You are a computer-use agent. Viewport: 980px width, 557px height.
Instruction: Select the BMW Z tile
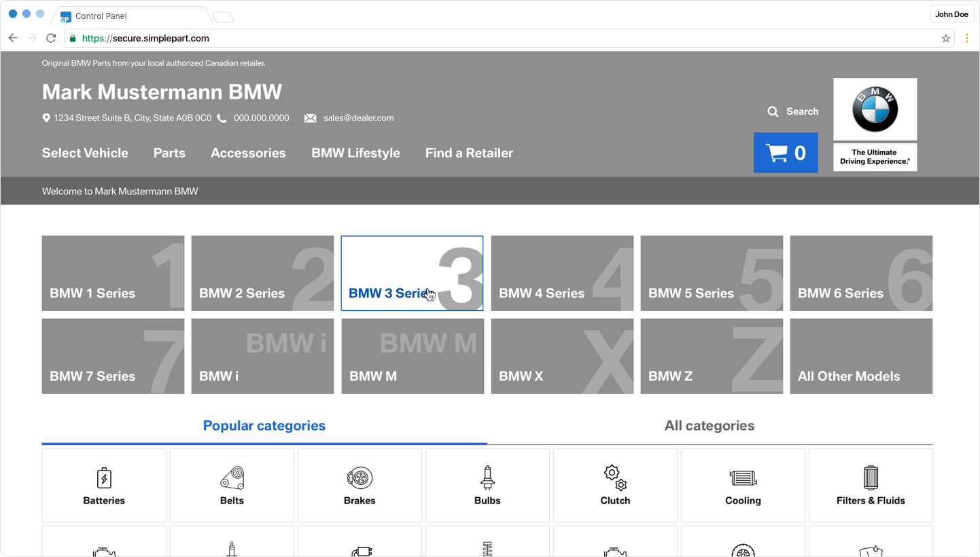pos(712,356)
